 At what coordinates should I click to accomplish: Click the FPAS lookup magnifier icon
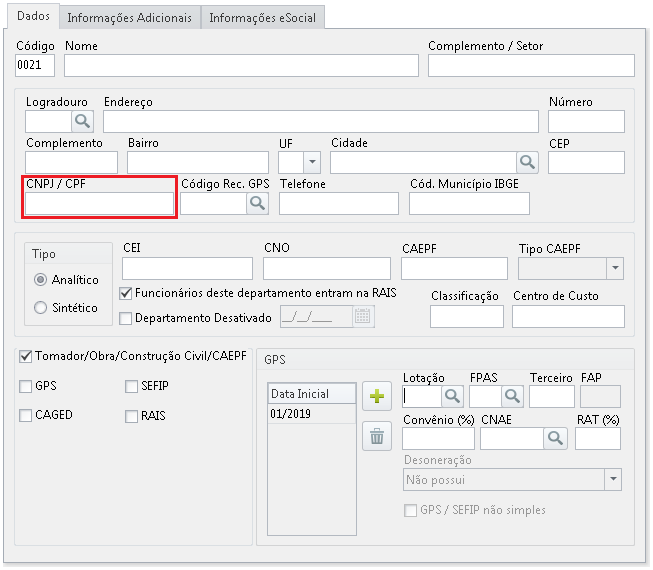tap(512, 397)
